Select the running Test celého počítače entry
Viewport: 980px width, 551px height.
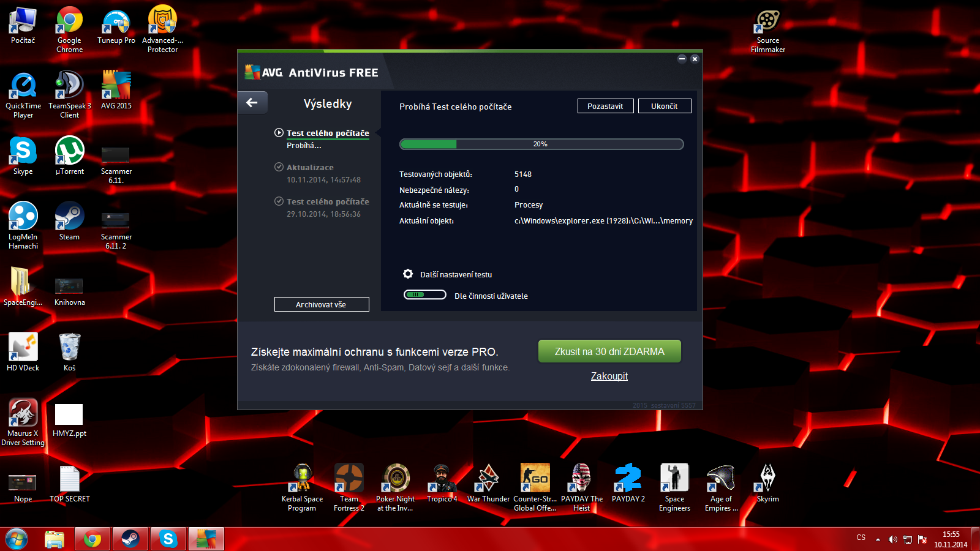(328, 133)
